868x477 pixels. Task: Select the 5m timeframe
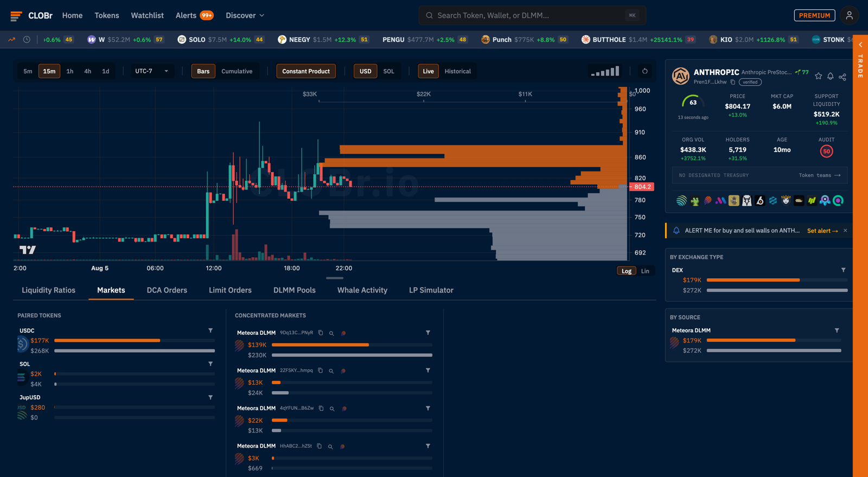tap(28, 71)
